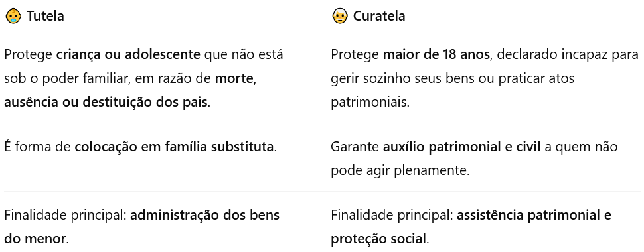644x252 pixels.
Task: Click bold word 'morte,' in first row
Action: [236, 78]
